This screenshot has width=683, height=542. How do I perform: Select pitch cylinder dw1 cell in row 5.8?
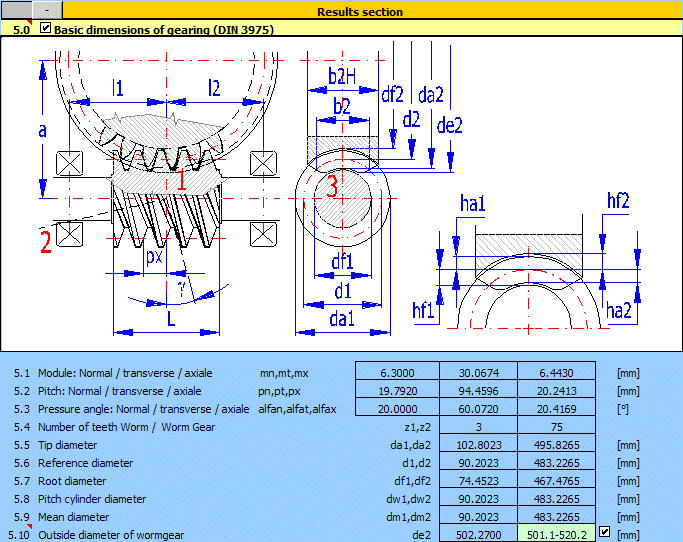pyautogui.click(x=478, y=499)
